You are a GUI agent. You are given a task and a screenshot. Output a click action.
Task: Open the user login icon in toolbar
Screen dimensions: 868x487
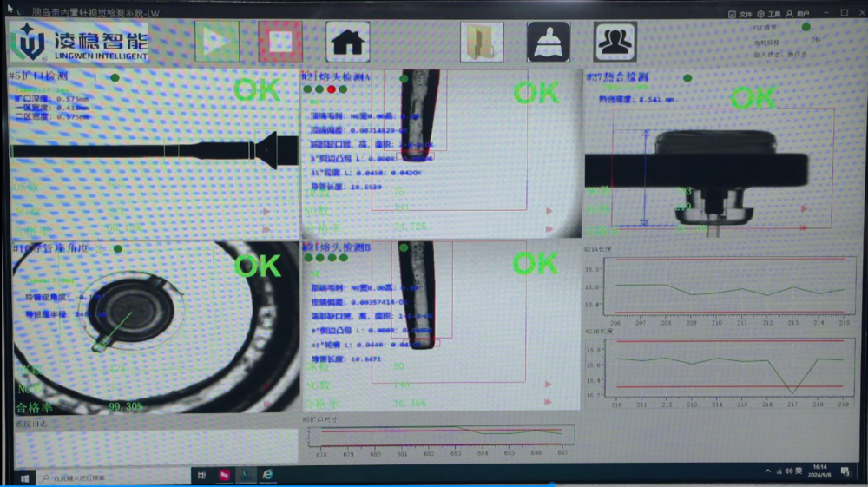[x=615, y=42]
